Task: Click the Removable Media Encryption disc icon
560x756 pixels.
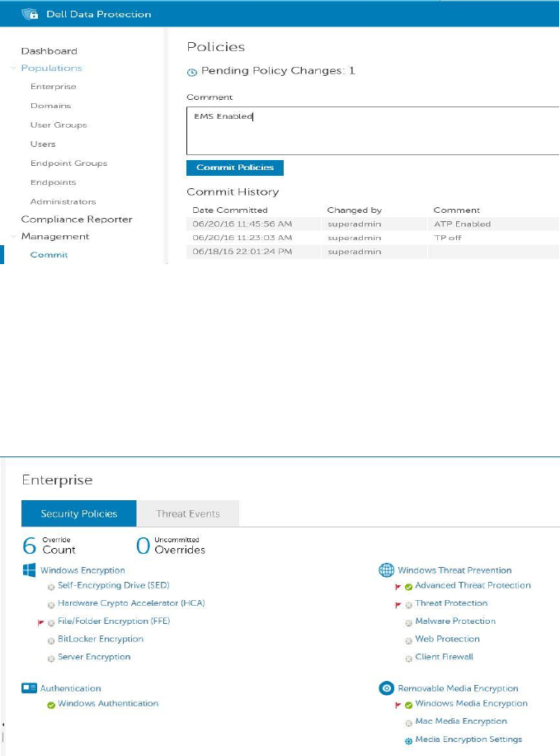Action: tap(387, 688)
